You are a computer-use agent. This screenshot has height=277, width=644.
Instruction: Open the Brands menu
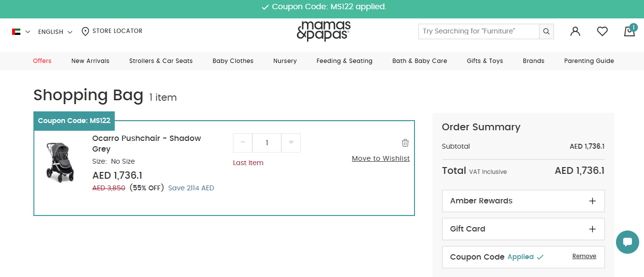[534, 61]
